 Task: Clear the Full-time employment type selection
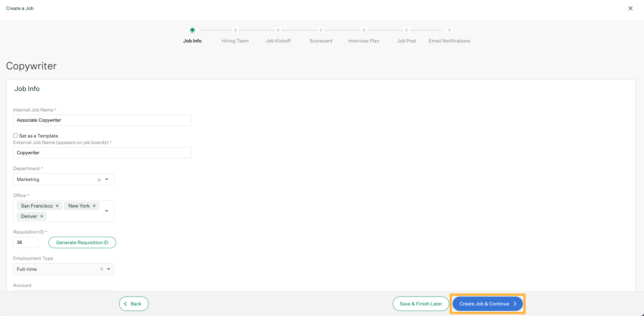coord(101,269)
